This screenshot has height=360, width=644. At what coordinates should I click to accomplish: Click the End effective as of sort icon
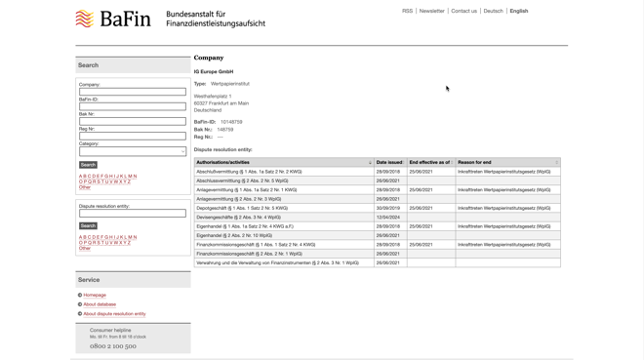[x=452, y=163]
